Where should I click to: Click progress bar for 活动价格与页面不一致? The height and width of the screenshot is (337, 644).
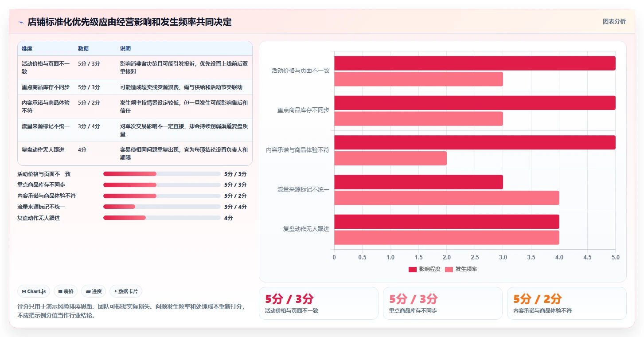click(x=162, y=174)
